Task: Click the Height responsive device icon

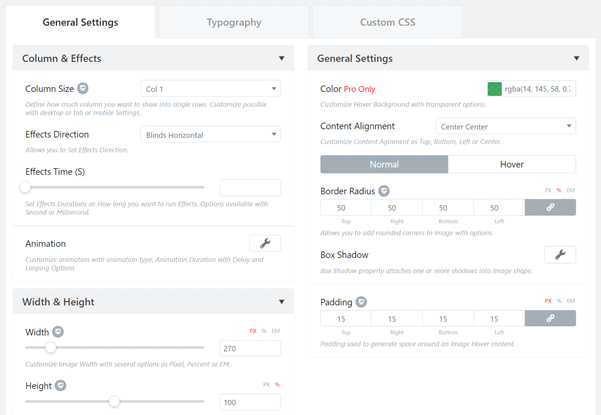Action: (61, 385)
